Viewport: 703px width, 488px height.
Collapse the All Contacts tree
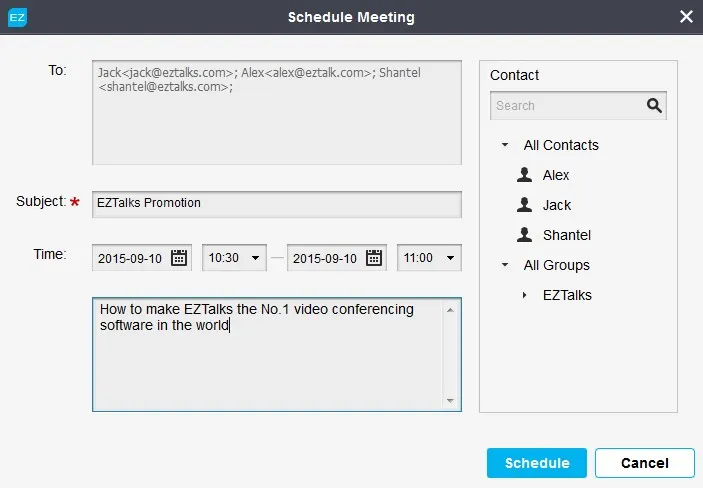(x=505, y=145)
